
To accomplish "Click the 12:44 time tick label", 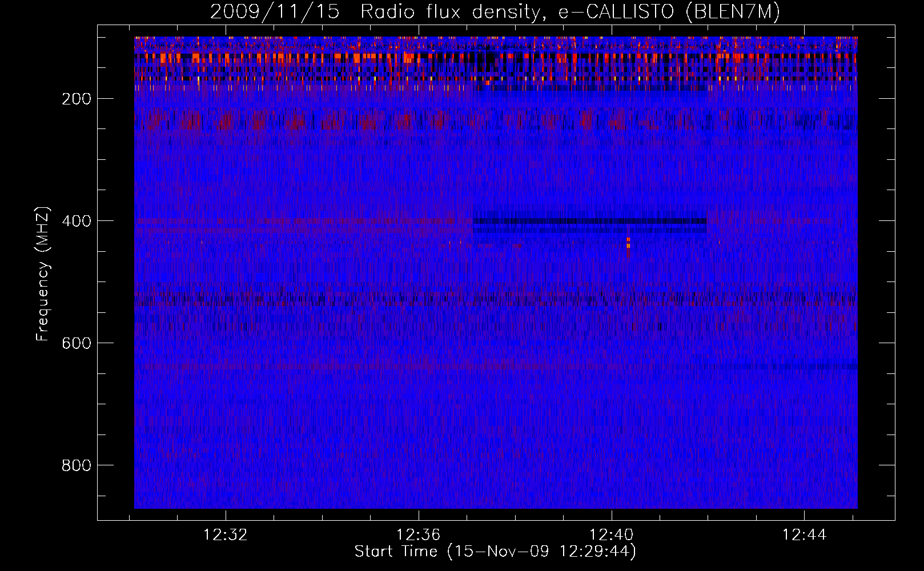I will coord(804,535).
